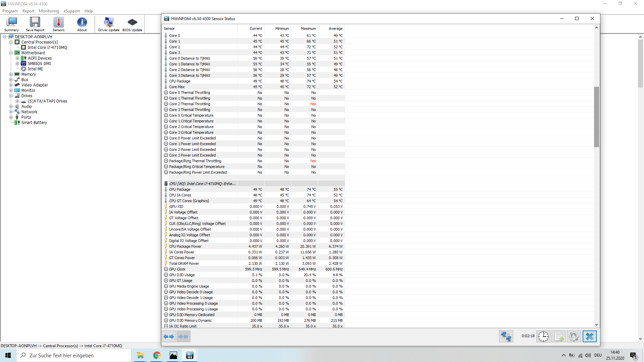Click the BIOS Update icon
This screenshot has height=362, width=644.
click(x=132, y=24)
